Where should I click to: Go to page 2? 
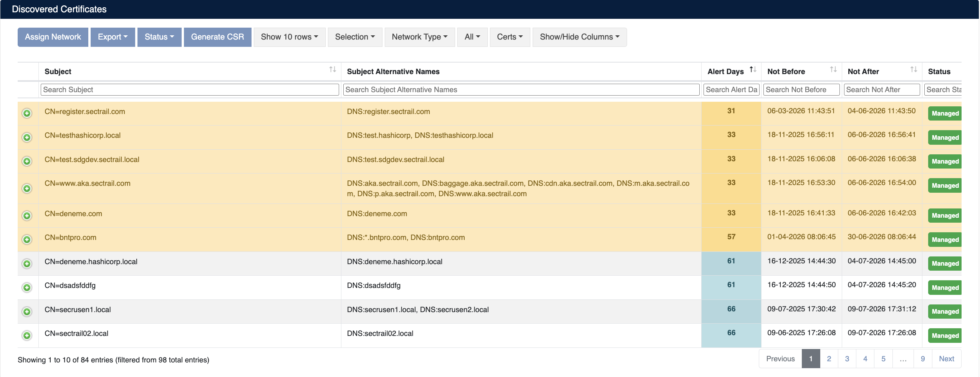click(829, 359)
